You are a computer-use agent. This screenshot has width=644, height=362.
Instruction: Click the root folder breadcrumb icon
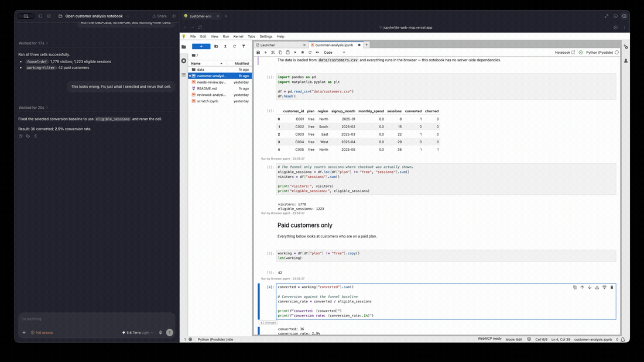tap(194, 56)
